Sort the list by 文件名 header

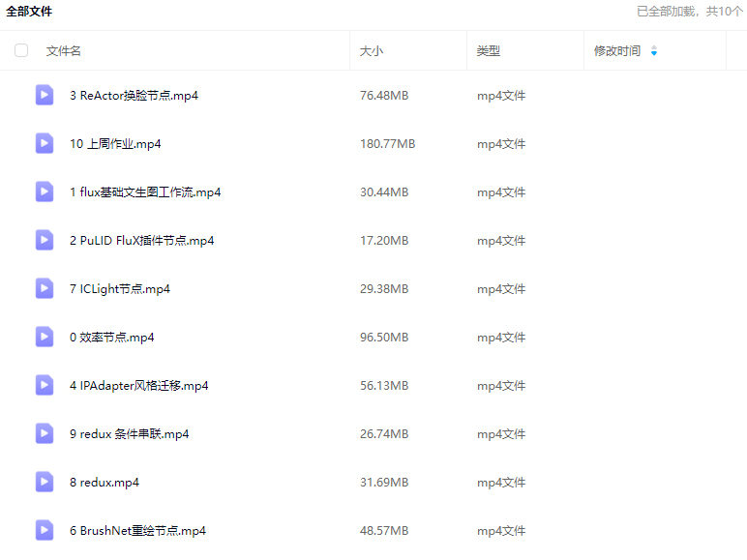click(x=64, y=51)
